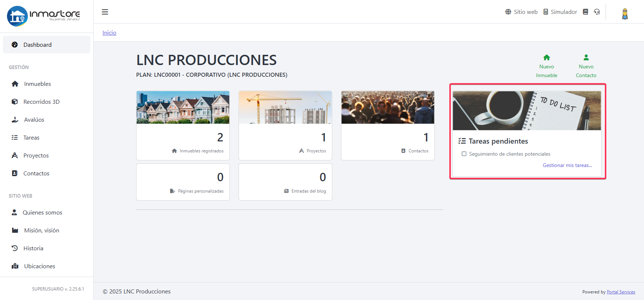
Task: Click the globe icon beside Sitio web
Action: [x=508, y=12]
